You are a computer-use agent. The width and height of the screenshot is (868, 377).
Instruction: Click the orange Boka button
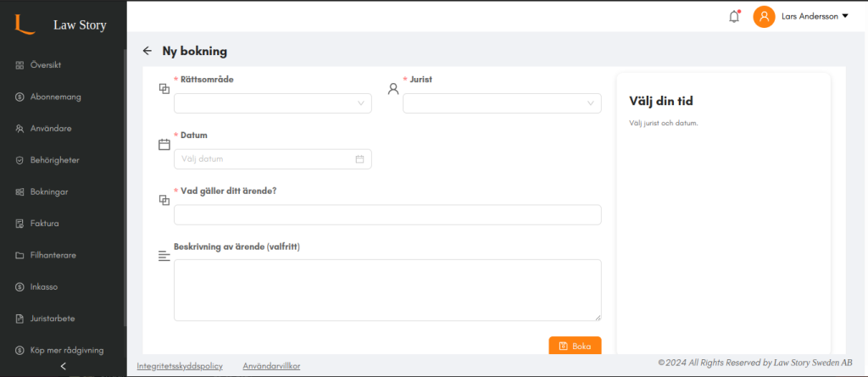(x=576, y=346)
